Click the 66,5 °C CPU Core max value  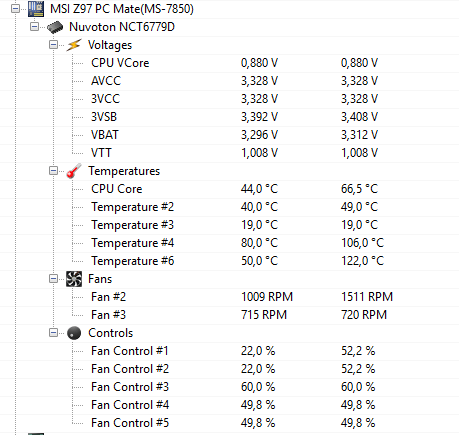[359, 189]
